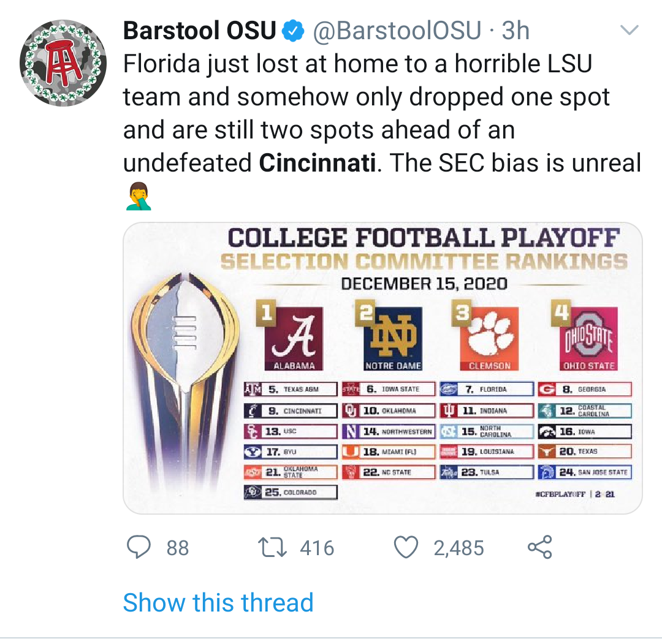
Task: Click the Alabama logo in rankings
Action: tap(294, 338)
